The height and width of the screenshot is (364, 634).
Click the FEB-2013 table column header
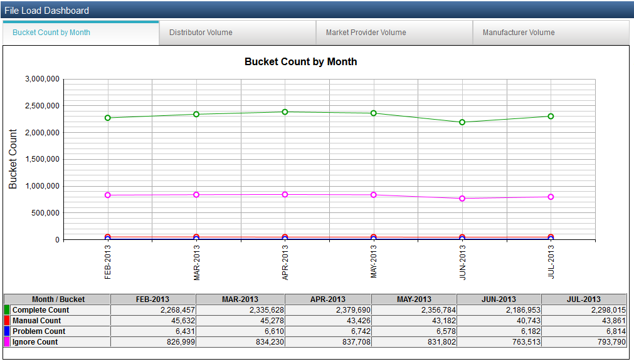coord(153,299)
